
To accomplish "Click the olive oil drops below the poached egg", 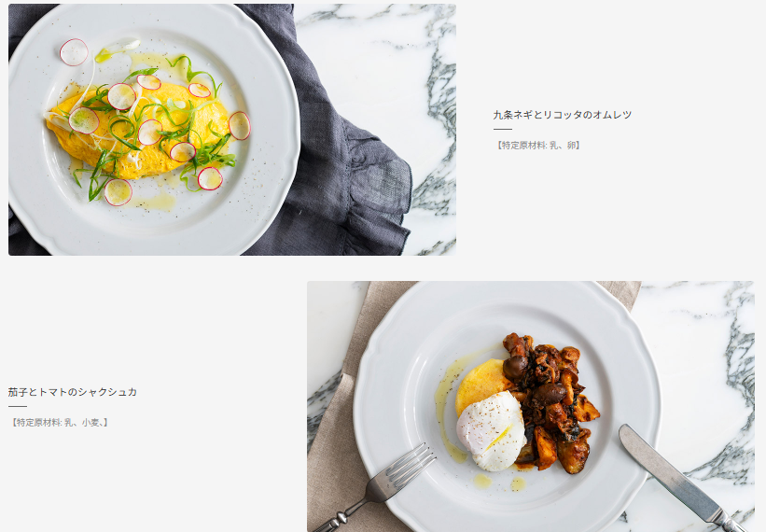I will tap(499, 483).
